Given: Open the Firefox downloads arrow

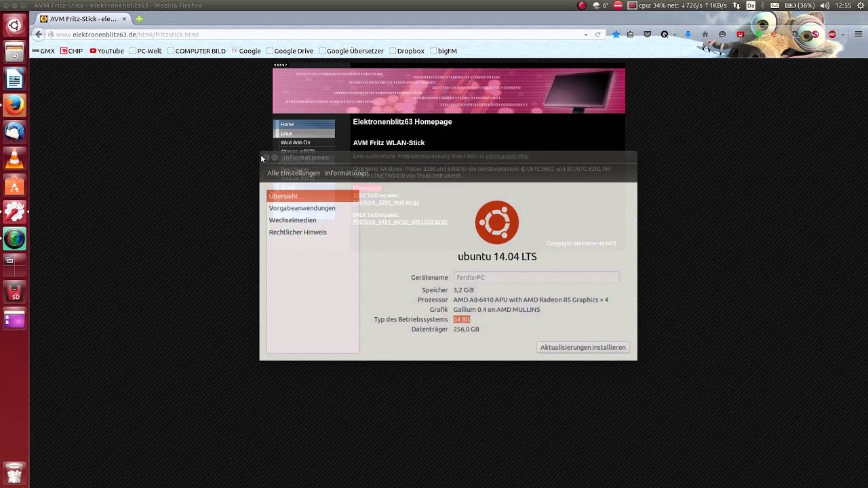Looking at the screenshot, I should pos(688,35).
